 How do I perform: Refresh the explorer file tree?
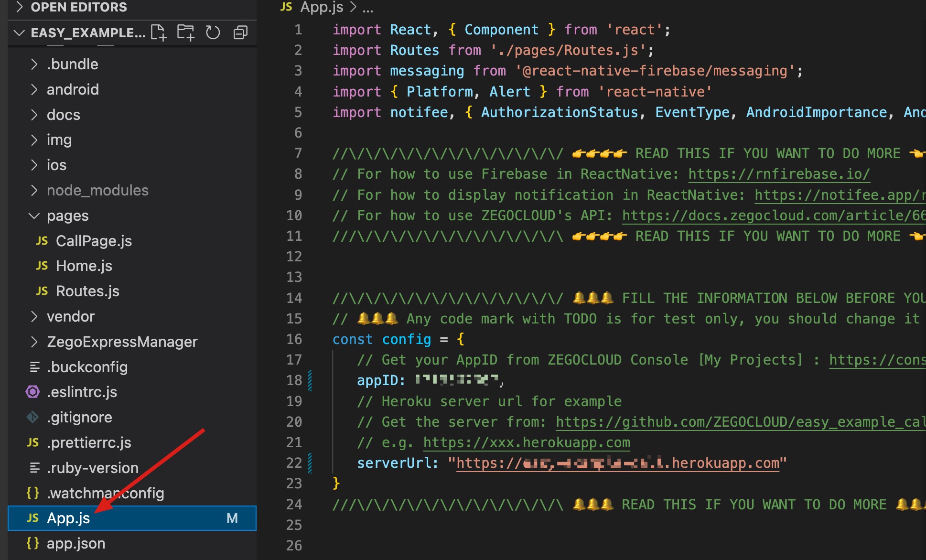(213, 32)
